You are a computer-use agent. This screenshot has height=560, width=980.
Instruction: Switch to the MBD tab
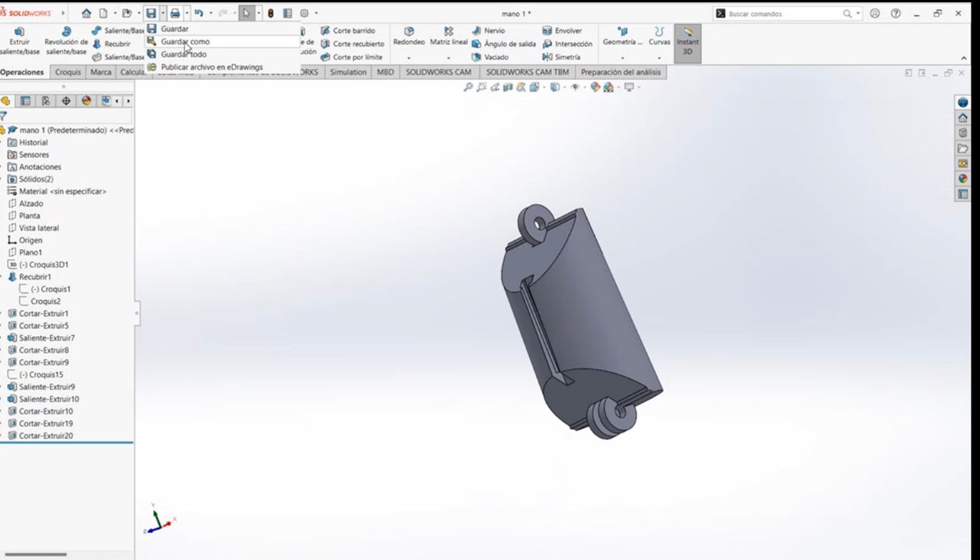coord(385,72)
